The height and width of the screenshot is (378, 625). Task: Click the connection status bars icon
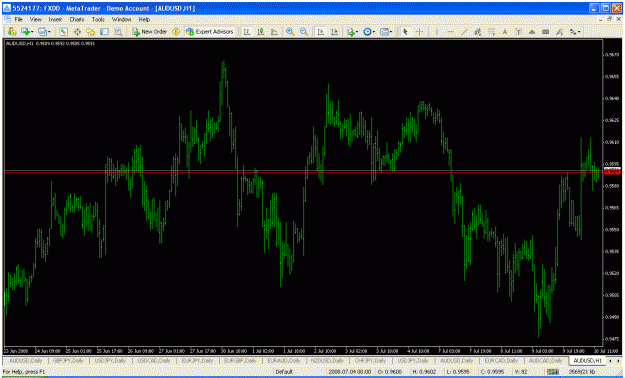(552, 372)
